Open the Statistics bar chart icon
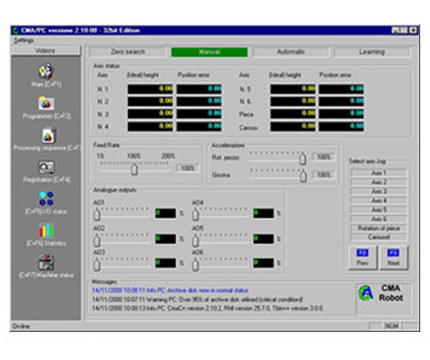Image resolution: width=430 pixels, height=360 pixels. (46, 230)
